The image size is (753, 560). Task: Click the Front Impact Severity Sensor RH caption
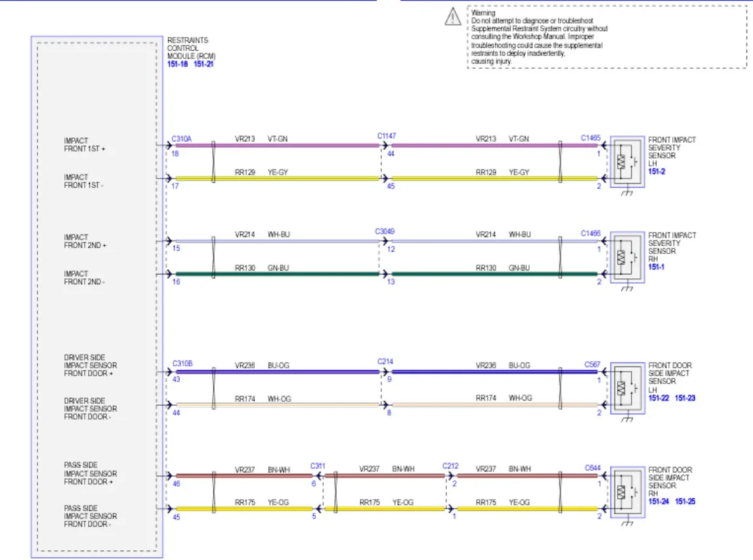click(672, 247)
